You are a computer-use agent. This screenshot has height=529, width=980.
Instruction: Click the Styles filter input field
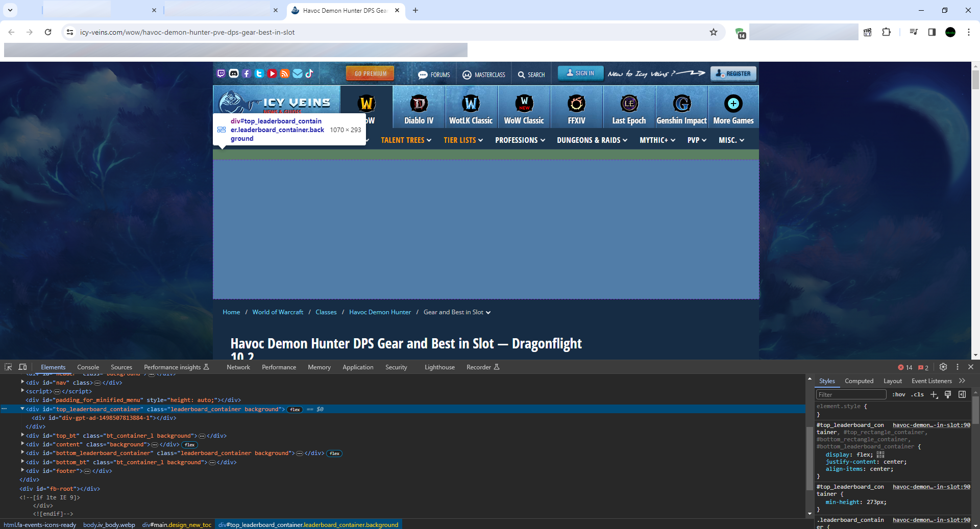[850, 394]
